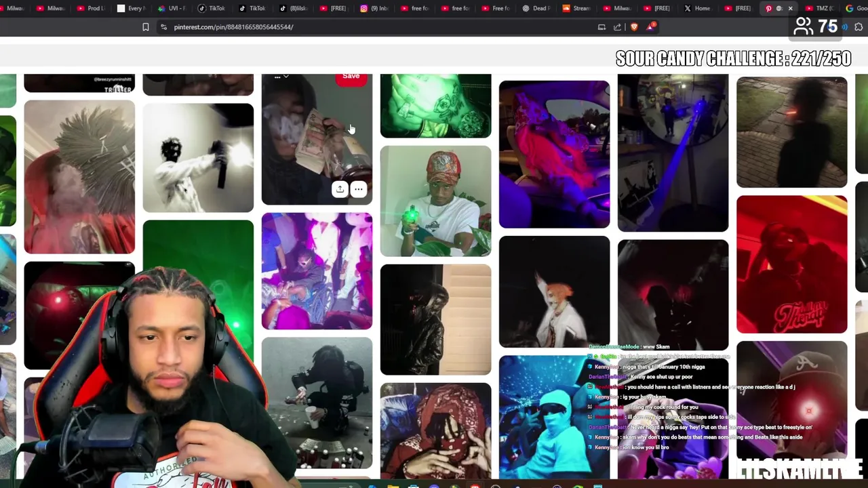Switch to the Instagram (9) Inbox tab
The height and width of the screenshot is (488, 868).
pyautogui.click(x=374, y=8)
